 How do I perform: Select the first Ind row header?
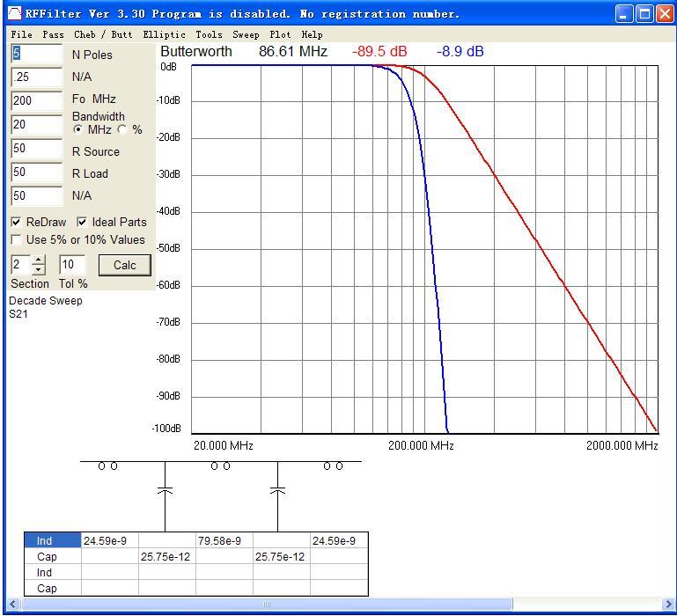pyautogui.click(x=53, y=541)
